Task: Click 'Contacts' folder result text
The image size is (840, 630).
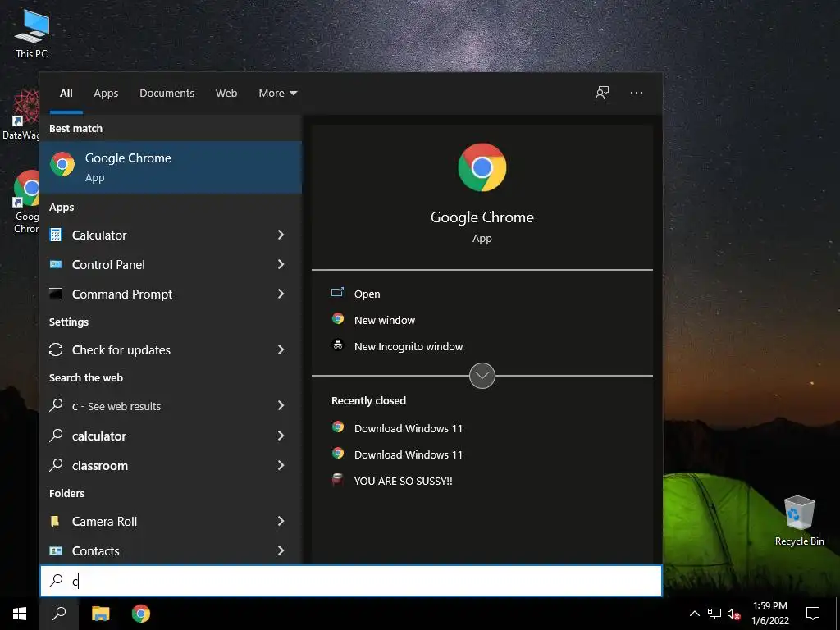Action: [x=95, y=550]
